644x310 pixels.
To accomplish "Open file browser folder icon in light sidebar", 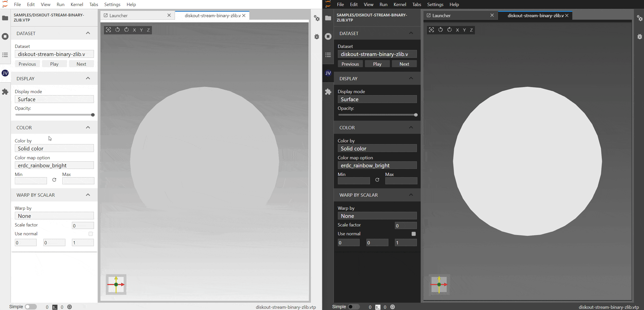I will pyautogui.click(x=5, y=18).
